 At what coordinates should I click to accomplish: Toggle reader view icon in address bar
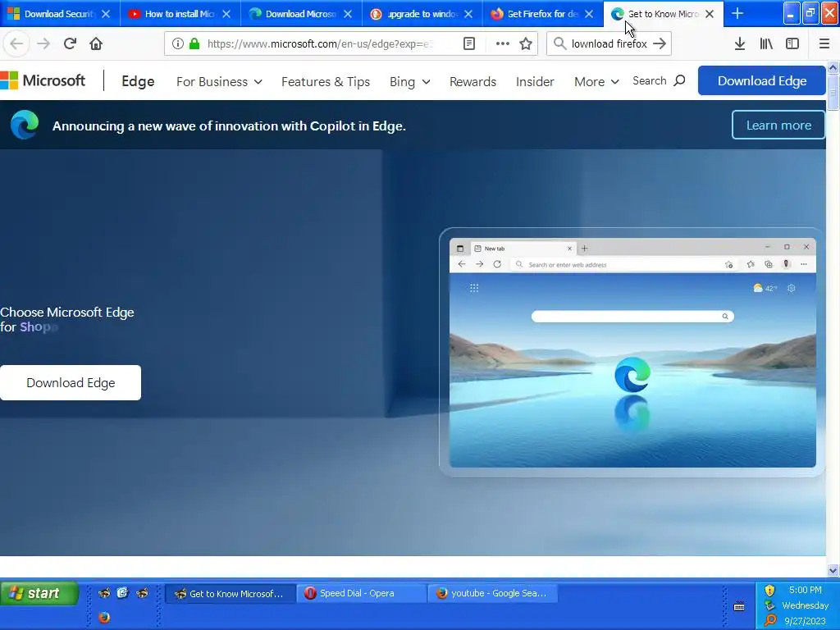pos(468,44)
